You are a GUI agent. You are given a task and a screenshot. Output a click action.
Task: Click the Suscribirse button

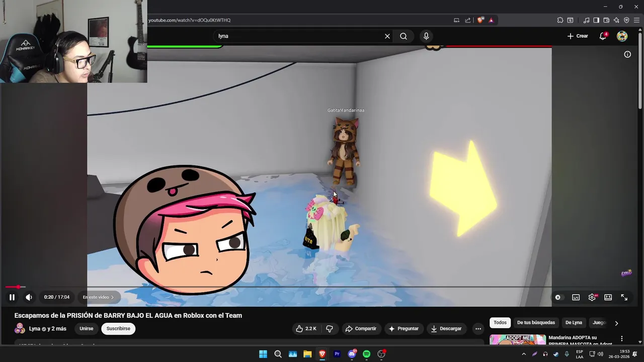pos(118,328)
